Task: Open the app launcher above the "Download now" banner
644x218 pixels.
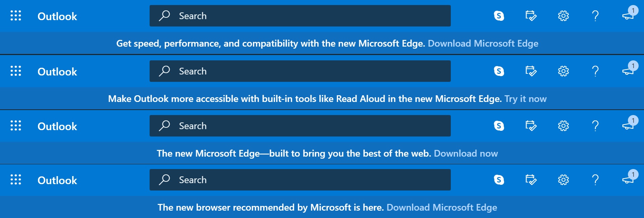Action: point(16,126)
